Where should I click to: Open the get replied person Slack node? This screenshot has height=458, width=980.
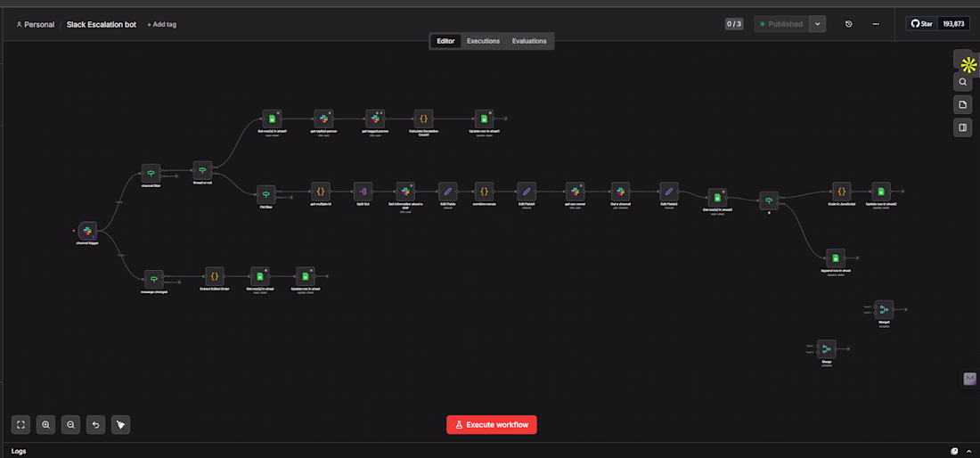click(x=323, y=119)
